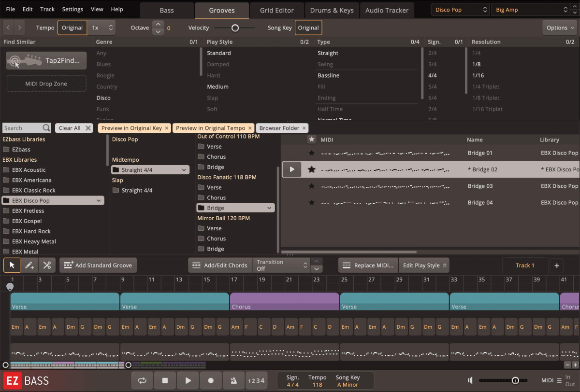Unfavorite the Bridge 02 groove star
This screenshot has height=392, width=580.
pos(312,169)
